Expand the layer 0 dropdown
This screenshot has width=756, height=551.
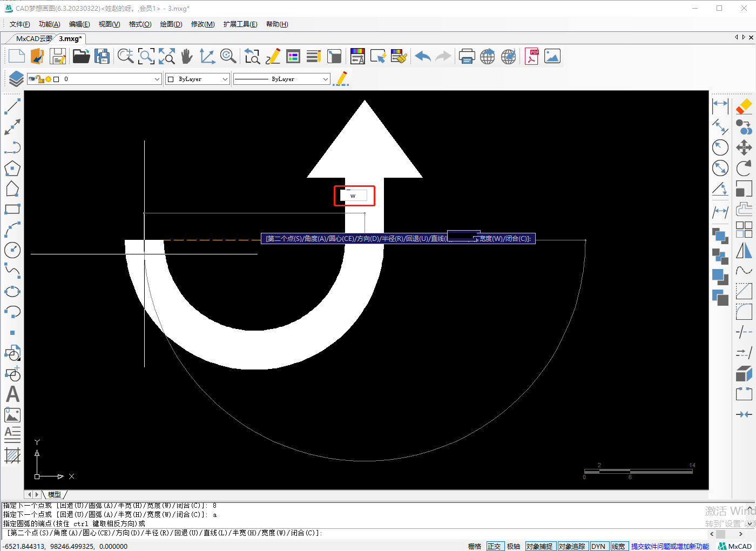click(x=157, y=79)
